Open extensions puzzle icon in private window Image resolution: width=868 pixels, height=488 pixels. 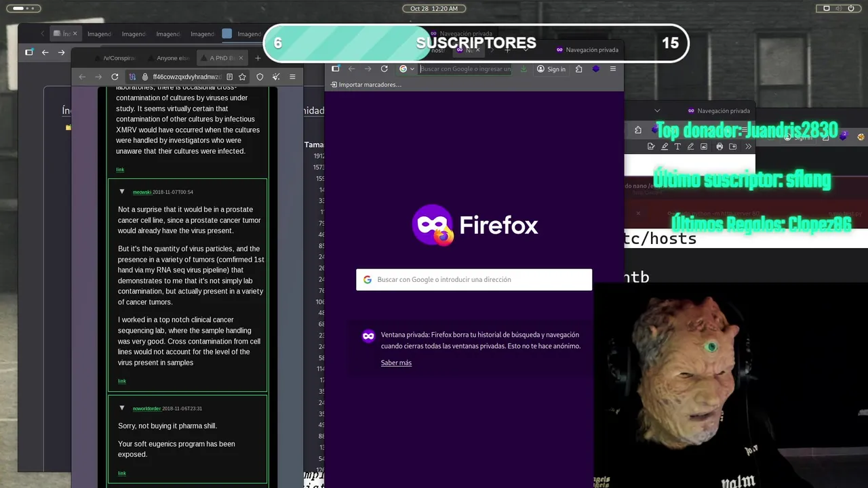pyautogui.click(x=578, y=68)
